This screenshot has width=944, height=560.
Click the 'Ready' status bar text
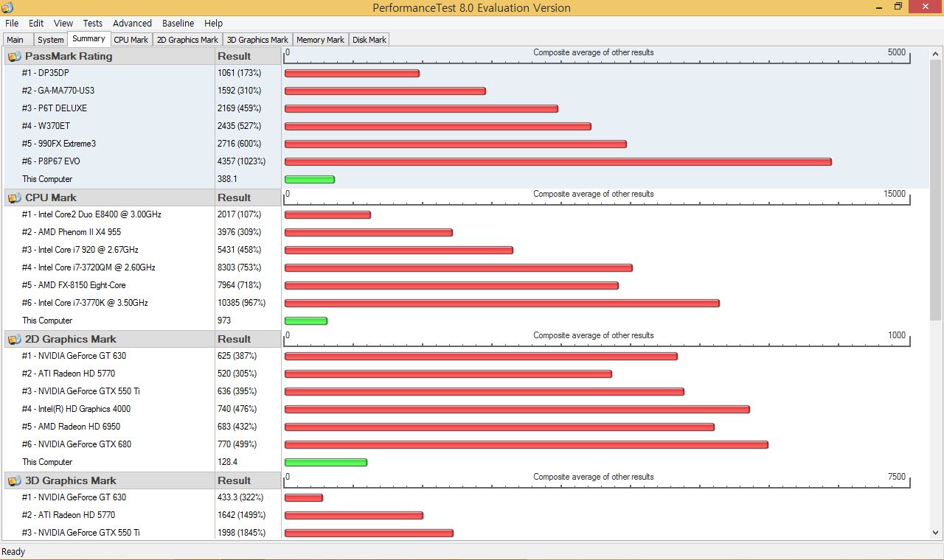point(13,552)
